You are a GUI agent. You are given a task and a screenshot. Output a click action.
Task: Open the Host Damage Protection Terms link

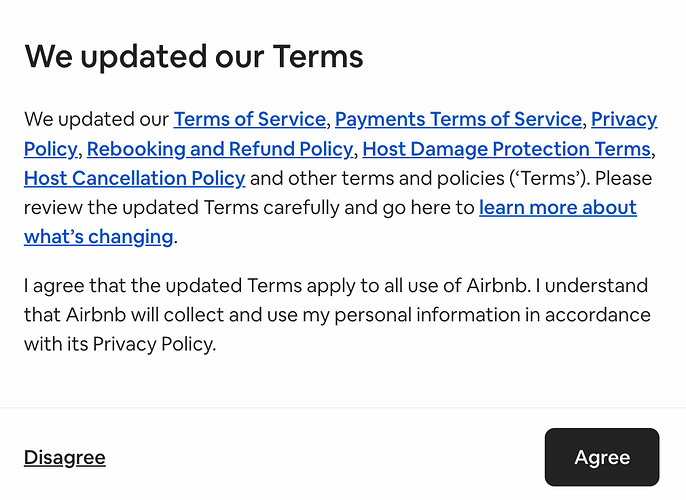click(x=507, y=149)
